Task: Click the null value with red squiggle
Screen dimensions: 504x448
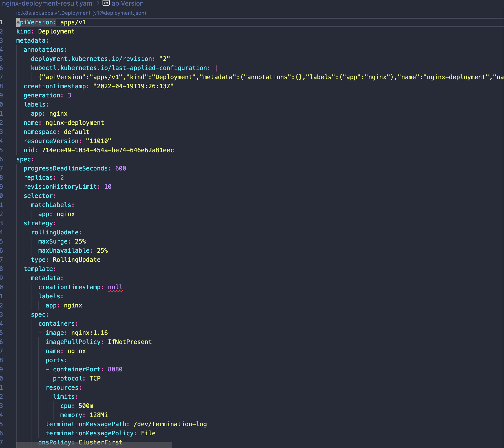Action: (115, 287)
